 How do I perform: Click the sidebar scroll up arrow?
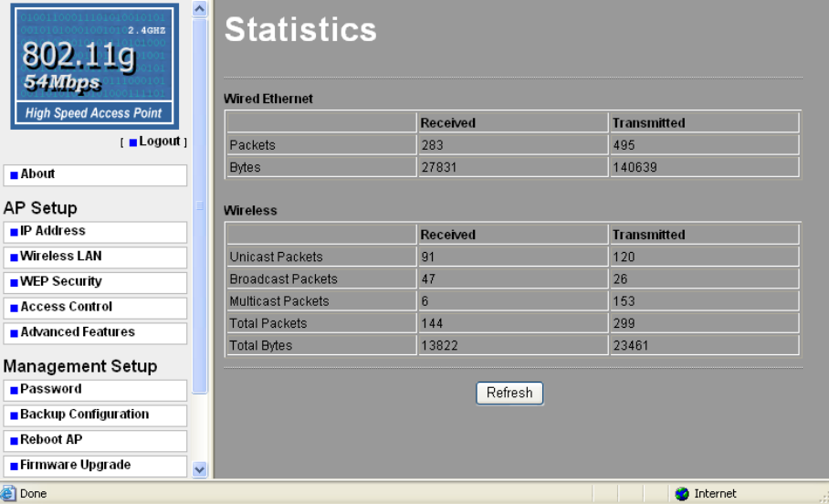tap(199, 8)
